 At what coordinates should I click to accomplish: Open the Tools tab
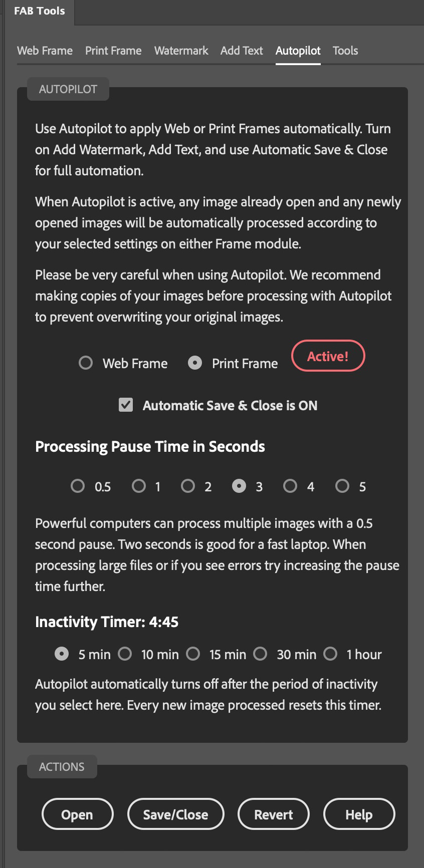345,51
